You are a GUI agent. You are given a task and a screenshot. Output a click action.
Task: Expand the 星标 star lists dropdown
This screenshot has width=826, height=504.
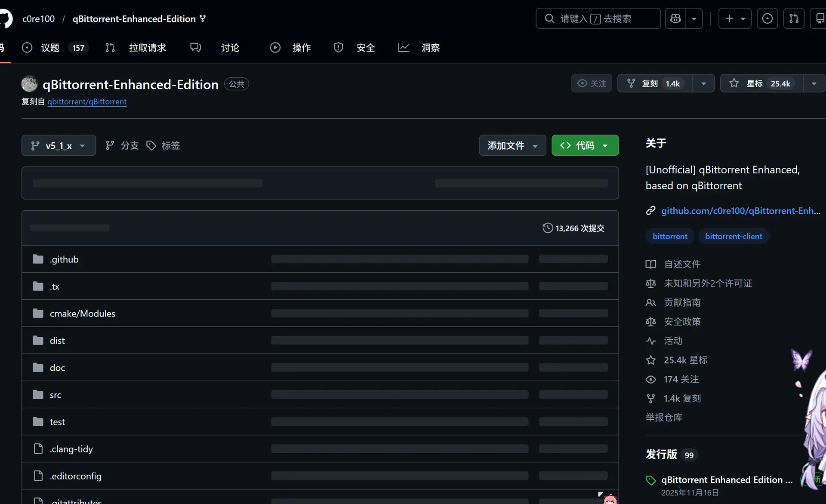pos(814,83)
